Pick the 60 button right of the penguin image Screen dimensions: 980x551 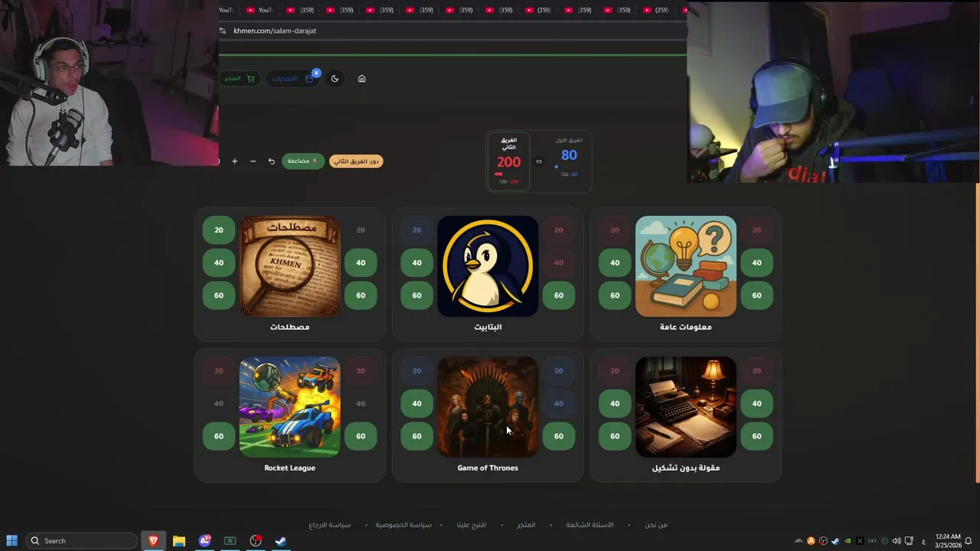(x=558, y=295)
